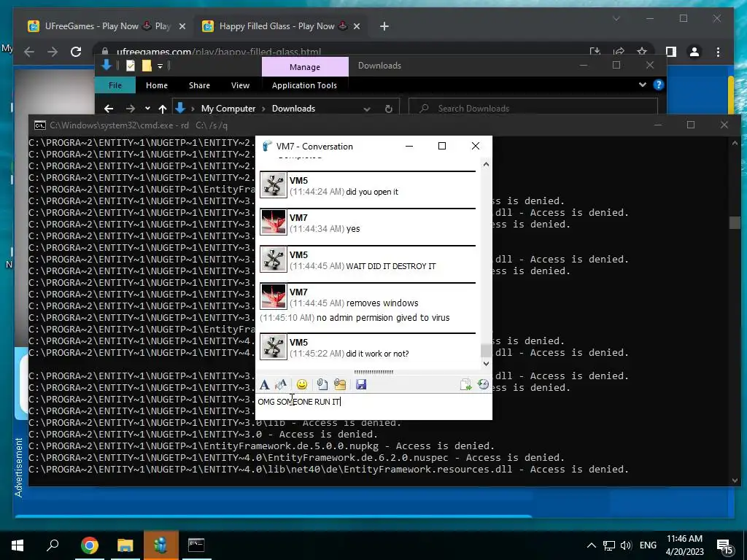Click 'Downloads' in the Explorer address path
This screenshot has width=747, height=560.
(x=293, y=109)
